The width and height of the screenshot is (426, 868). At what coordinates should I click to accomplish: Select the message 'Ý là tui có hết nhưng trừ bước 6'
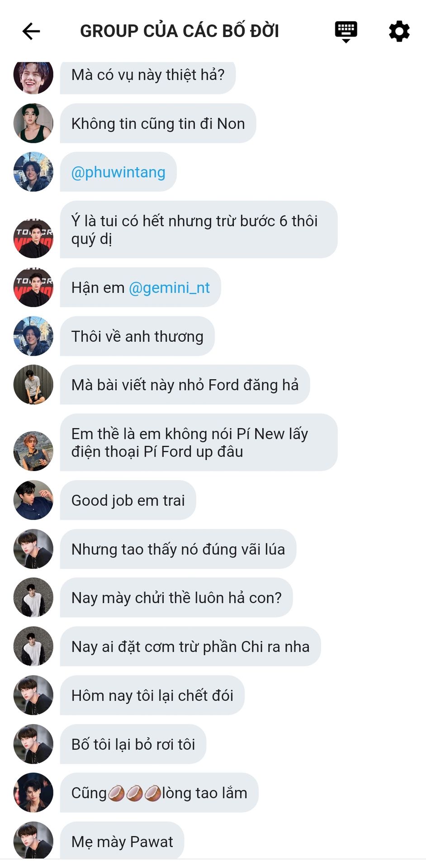click(x=199, y=230)
